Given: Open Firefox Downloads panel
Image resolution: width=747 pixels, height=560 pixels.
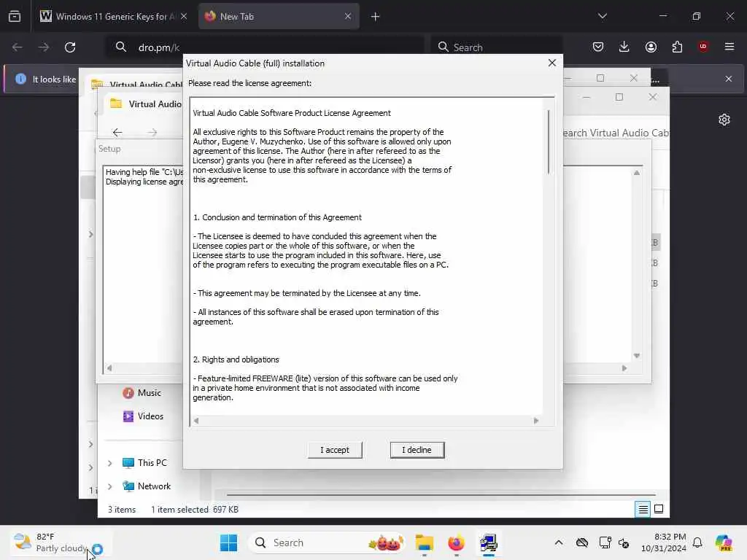Looking at the screenshot, I should pyautogui.click(x=624, y=47).
